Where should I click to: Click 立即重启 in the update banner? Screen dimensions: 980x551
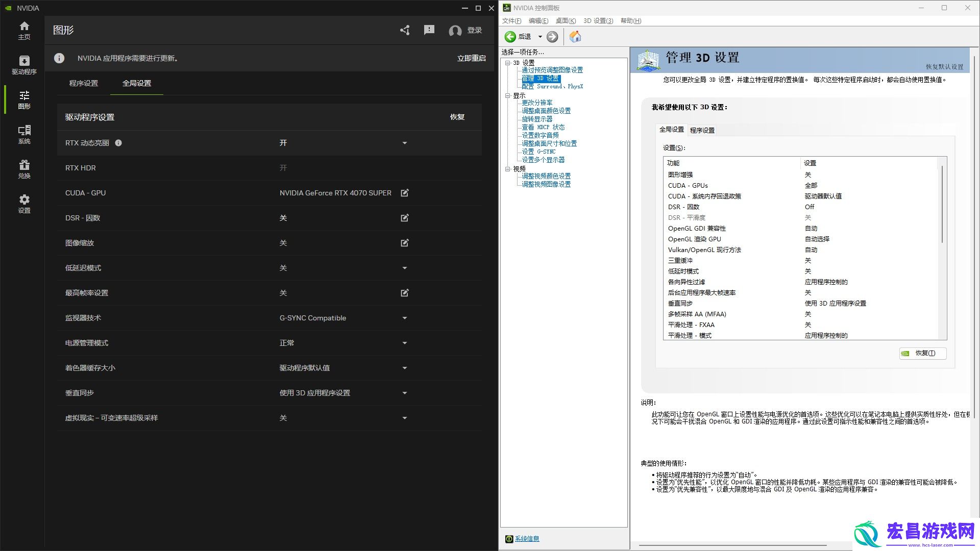click(472, 58)
